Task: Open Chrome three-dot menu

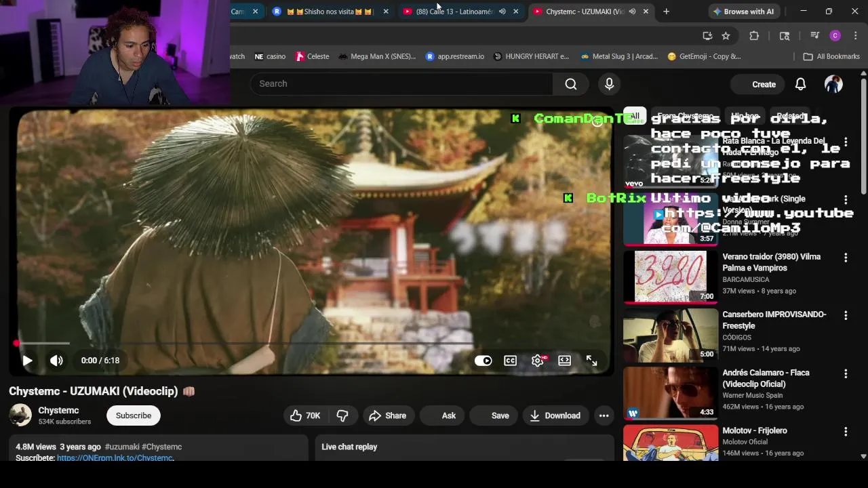Action: pyautogui.click(x=855, y=35)
